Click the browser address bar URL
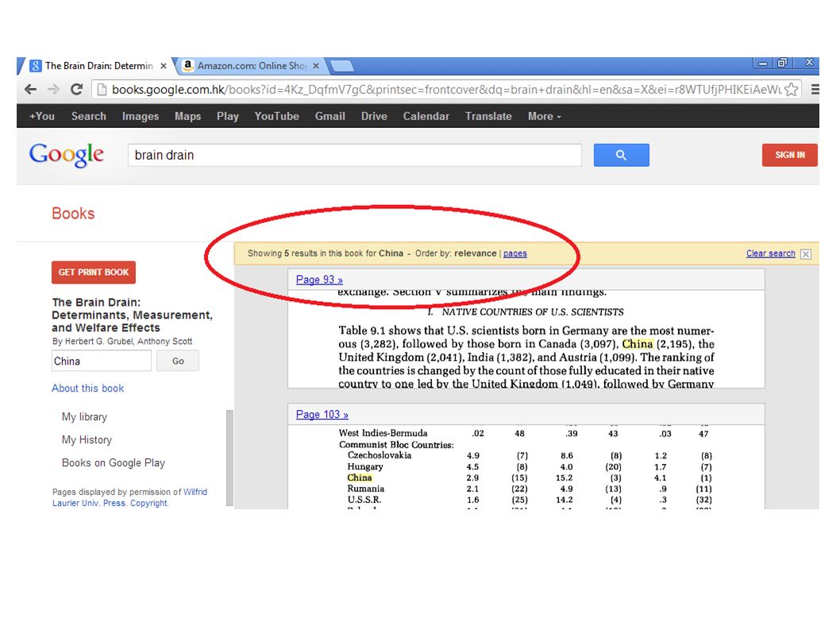Screen dimensions: 840x630 (x=447, y=90)
